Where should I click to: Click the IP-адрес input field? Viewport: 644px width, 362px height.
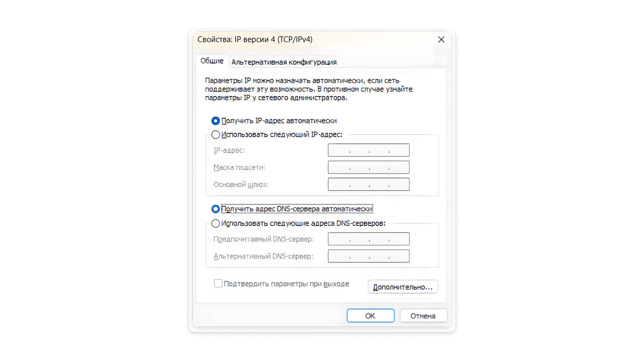click(368, 150)
